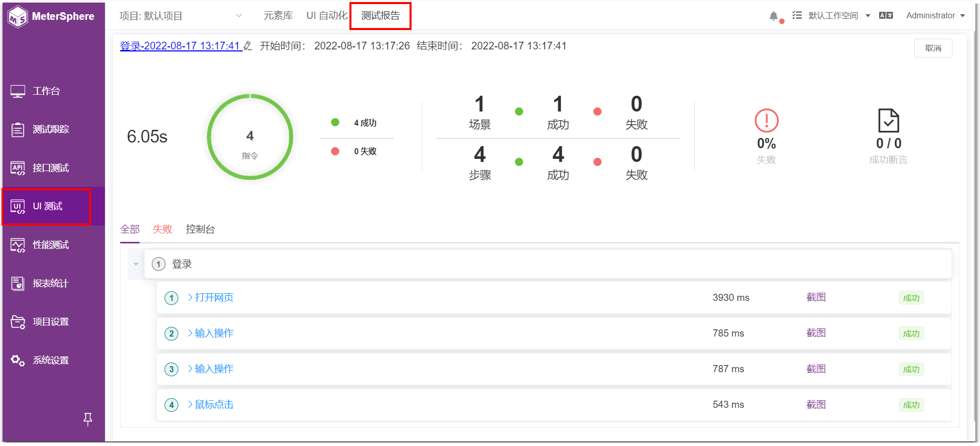980x446 pixels.
Task: Open the 测试跟踪 clipboard icon
Action: 18,130
